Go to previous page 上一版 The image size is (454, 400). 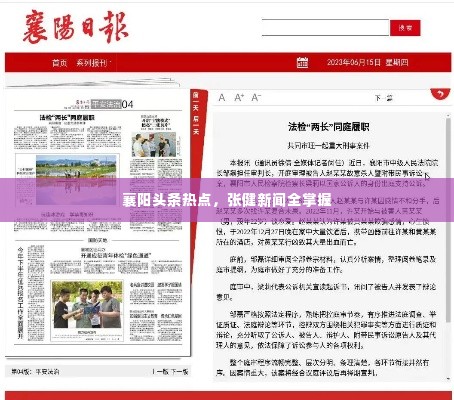pos(160,371)
